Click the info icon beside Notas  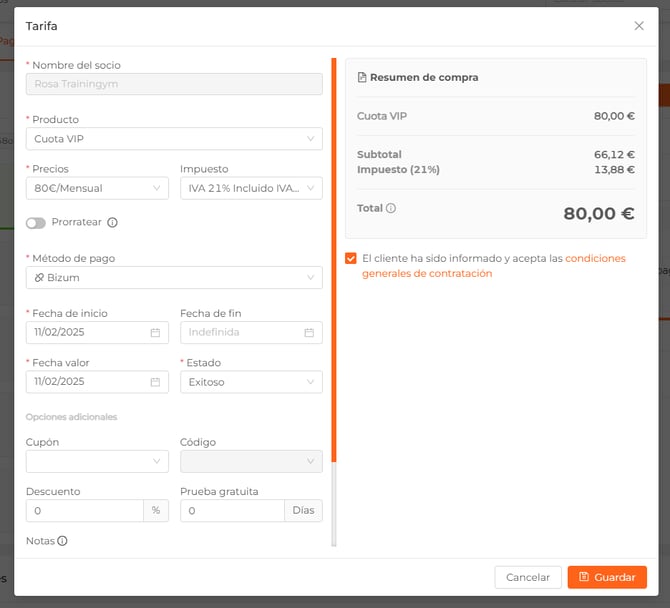click(62, 541)
